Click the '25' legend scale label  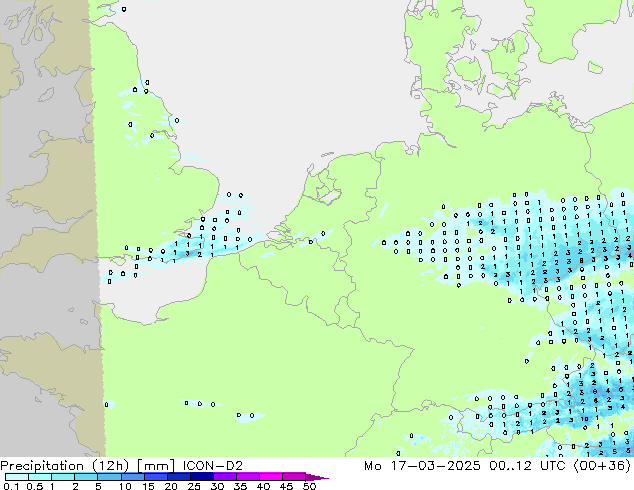pyautogui.click(x=194, y=486)
